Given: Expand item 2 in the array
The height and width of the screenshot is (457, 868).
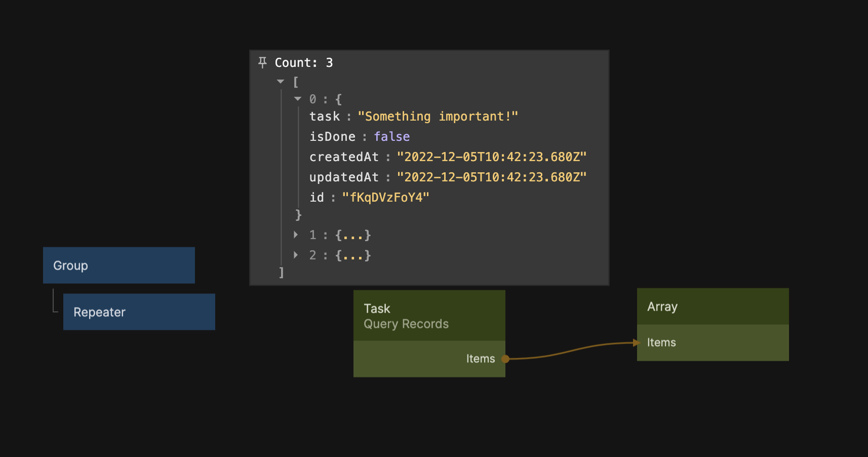Looking at the screenshot, I should [296, 255].
